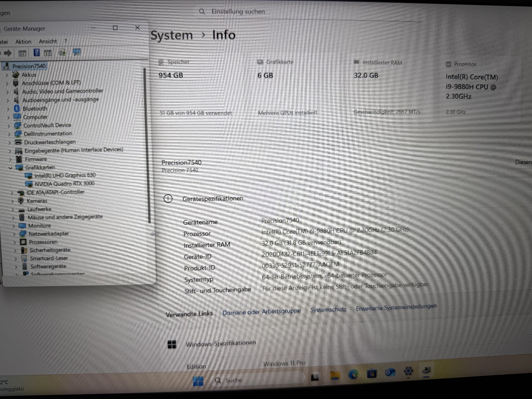The width and height of the screenshot is (532, 399).
Task: Expand Audio, Video und Gamecontroller node
Action: (x=8, y=92)
